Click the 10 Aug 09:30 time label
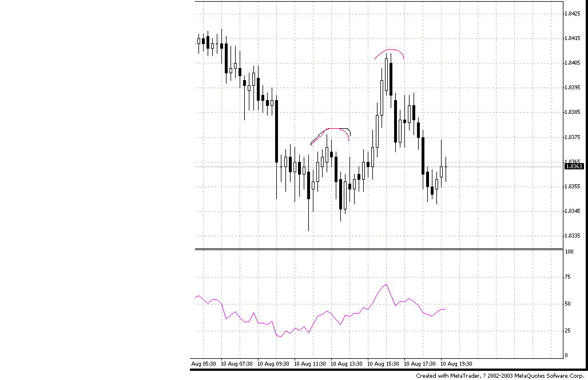 click(273, 364)
